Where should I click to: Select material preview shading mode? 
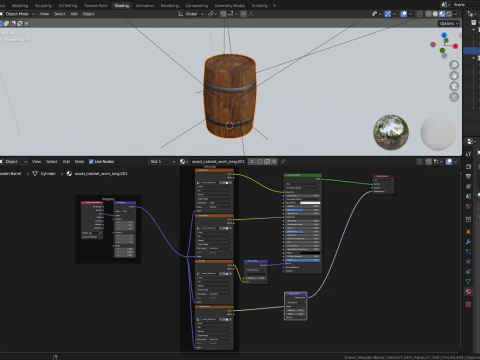[442, 14]
